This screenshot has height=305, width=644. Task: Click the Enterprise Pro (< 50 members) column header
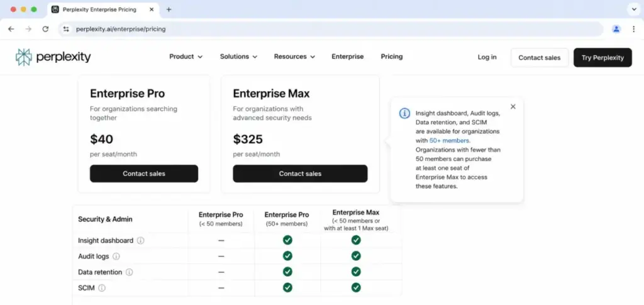(221, 219)
